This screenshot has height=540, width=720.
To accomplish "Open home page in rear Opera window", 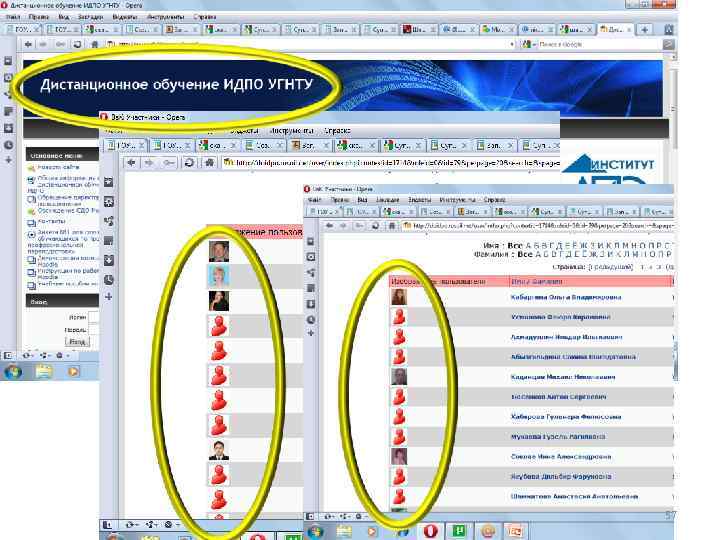I will point(95,45).
